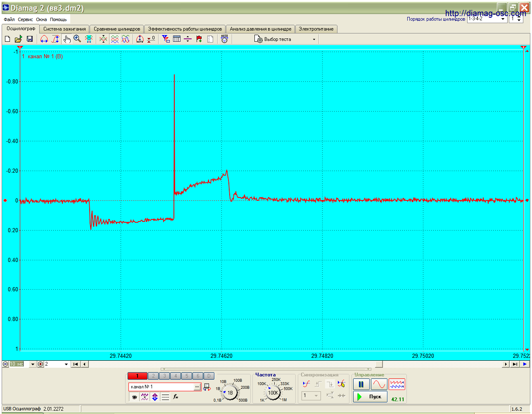Click the stacked waveforms icon
This screenshot has width=532, height=414.
coord(115,39)
